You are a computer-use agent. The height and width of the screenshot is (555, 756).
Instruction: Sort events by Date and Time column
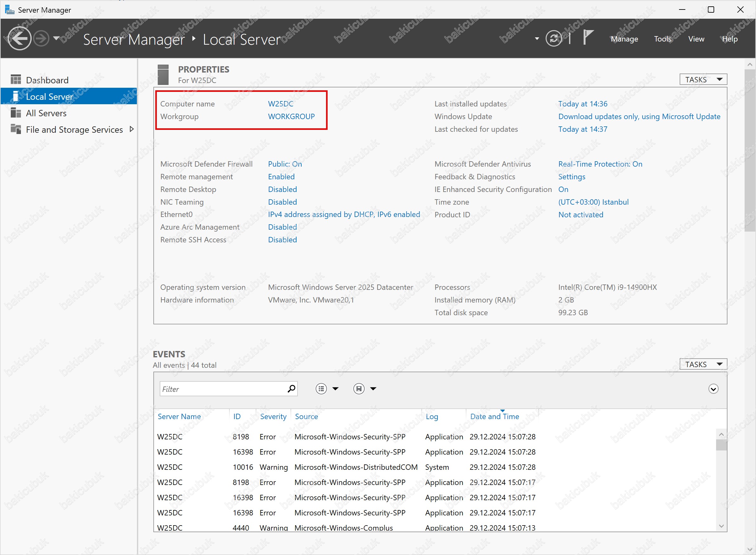(494, 416)
